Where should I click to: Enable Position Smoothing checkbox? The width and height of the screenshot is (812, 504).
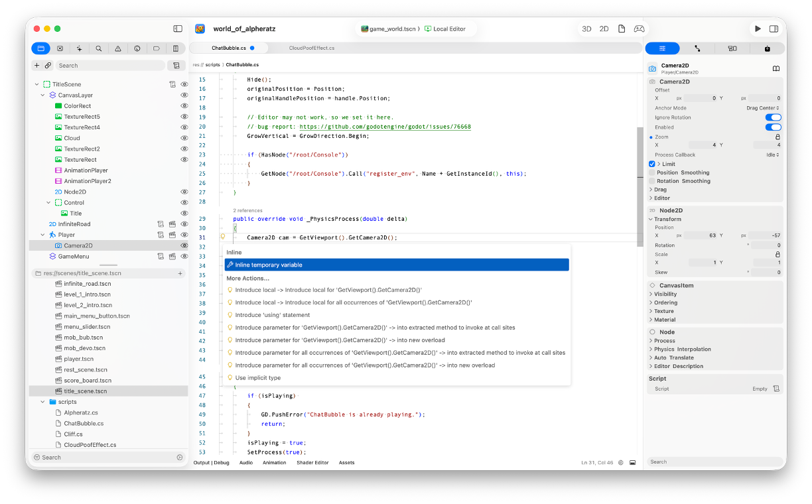pyautogui.click(x=652, y=172)
